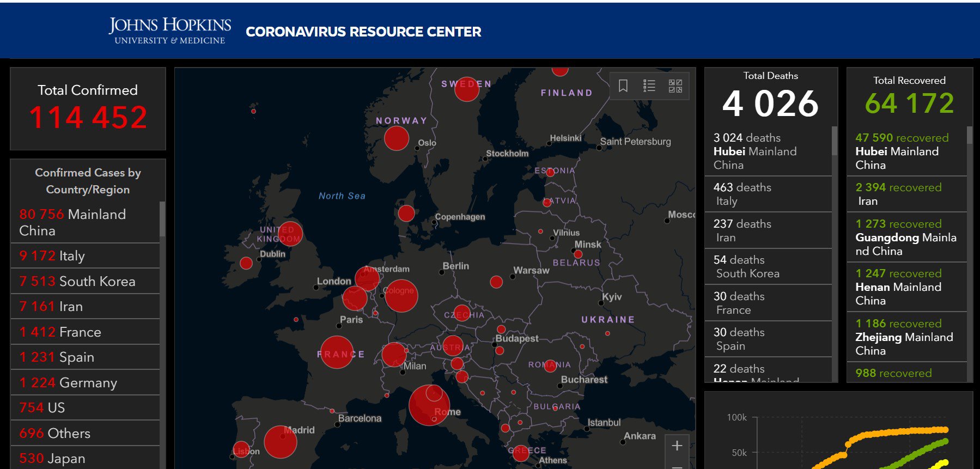980x469 pixels.
Task: Click the red case circle near Madrid
Action: (281, 442)
